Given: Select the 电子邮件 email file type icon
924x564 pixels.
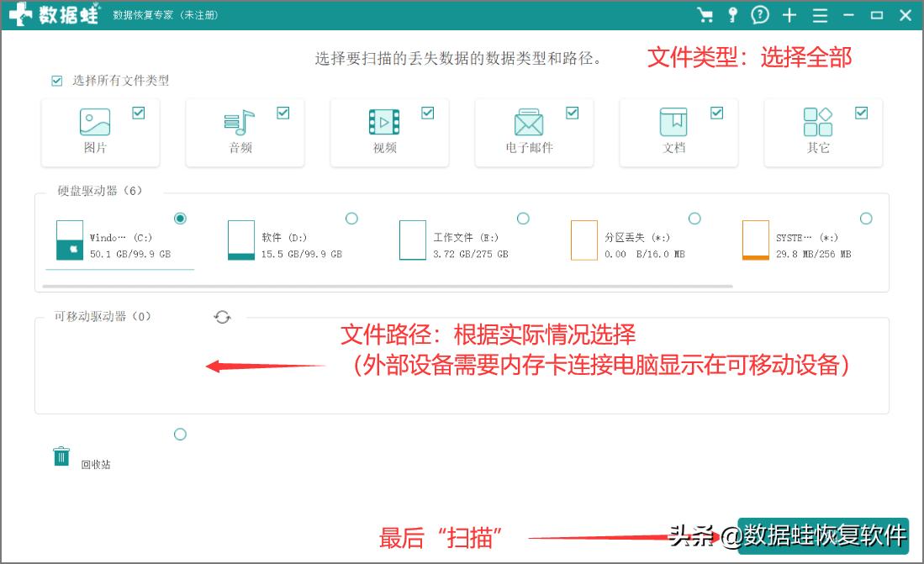Looking at the screenshot, I should [528, 126].
